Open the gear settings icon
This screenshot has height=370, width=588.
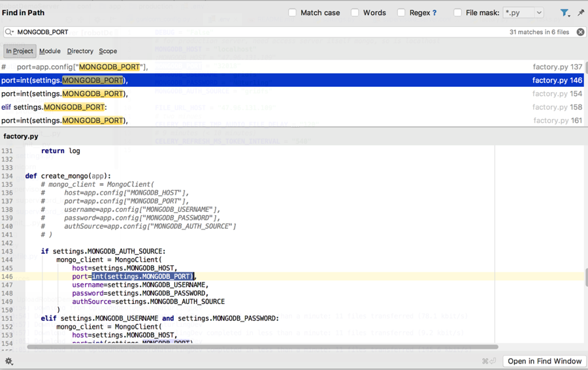coord(9,361)
